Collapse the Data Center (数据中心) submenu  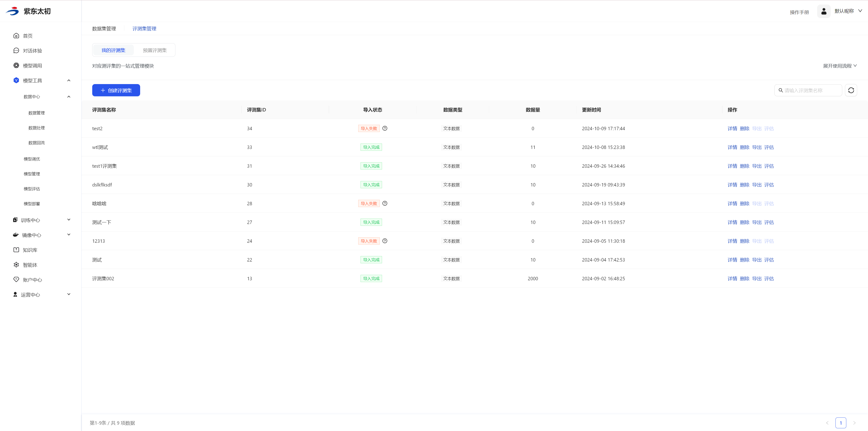pyautogui.click(x=69, y=97)
